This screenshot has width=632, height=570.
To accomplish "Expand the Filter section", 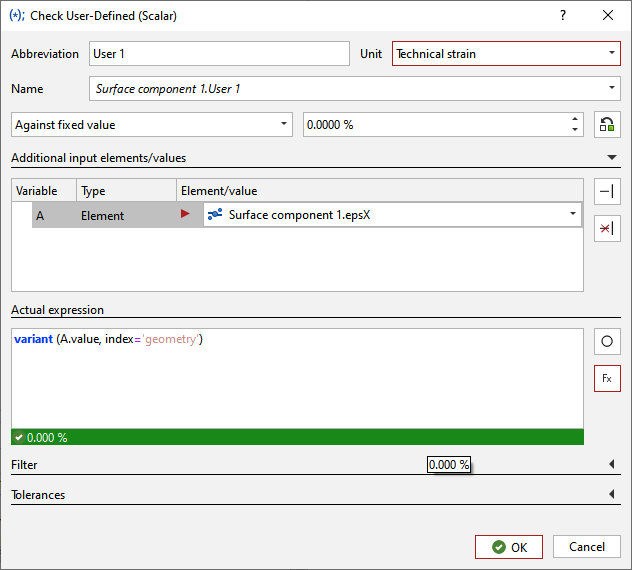I will tap(611, 465).
